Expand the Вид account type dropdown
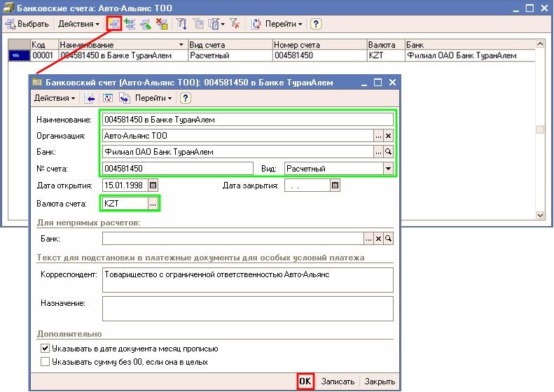Viewport: 554px width, 392px height. click(388, 169)
